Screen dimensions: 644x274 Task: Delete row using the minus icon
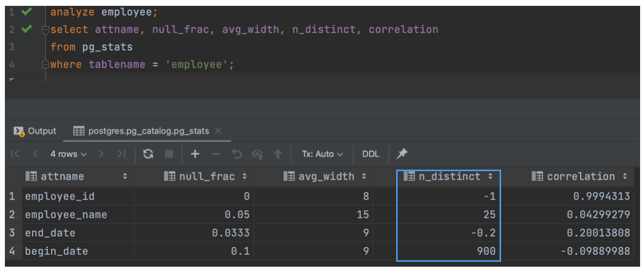pos(217,154)
